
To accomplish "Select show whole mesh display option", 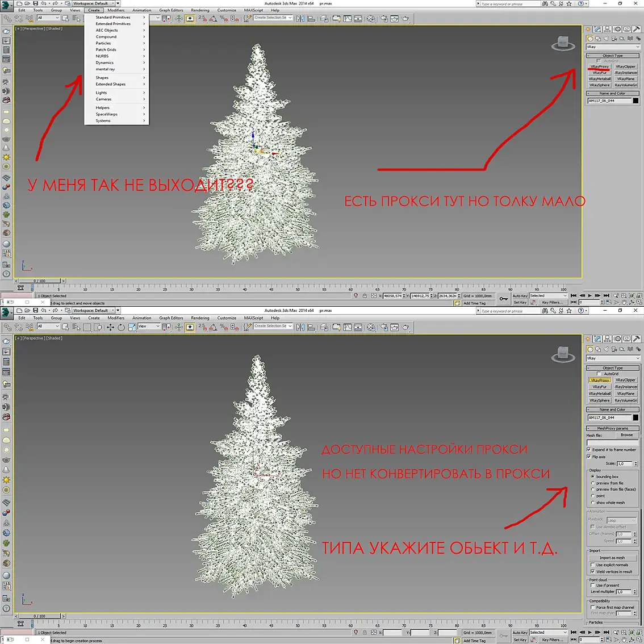I will click(593, 502).
